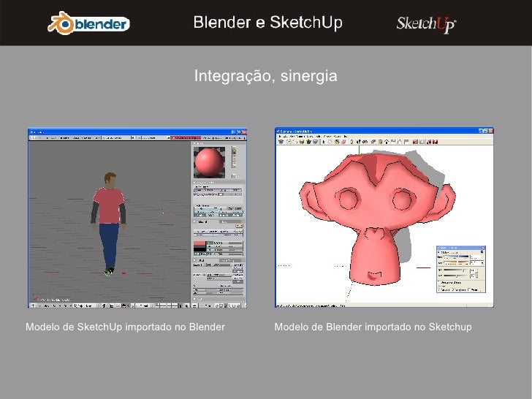Choose the Paint Bucket tool in SketchUp

coord(337,142)
